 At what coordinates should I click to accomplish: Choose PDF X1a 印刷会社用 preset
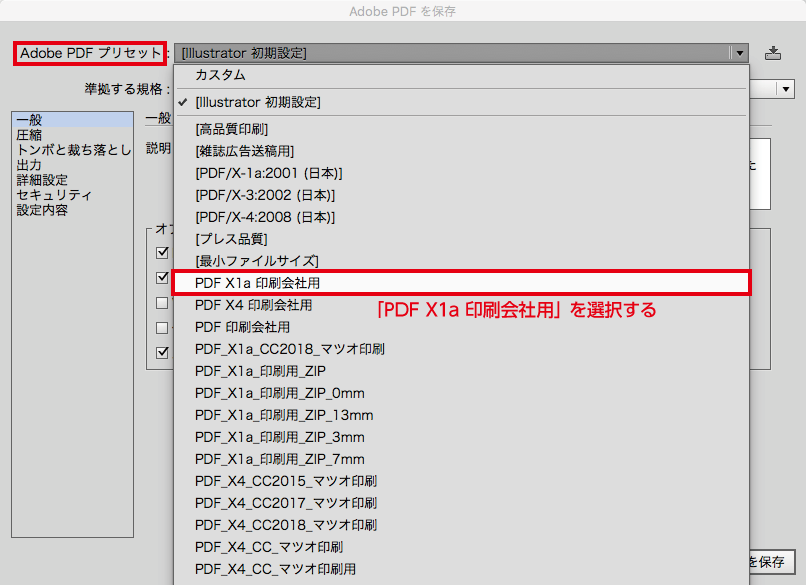(461, 283)
